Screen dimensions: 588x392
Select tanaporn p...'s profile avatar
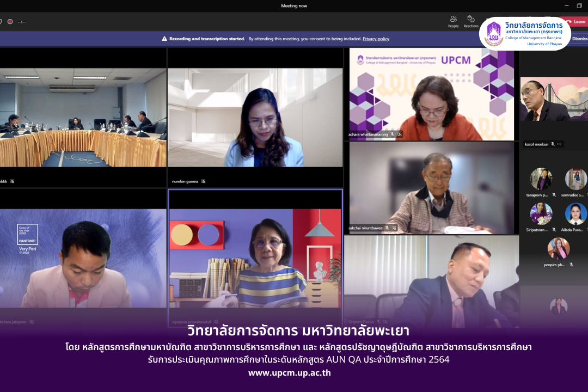[541, 179]
